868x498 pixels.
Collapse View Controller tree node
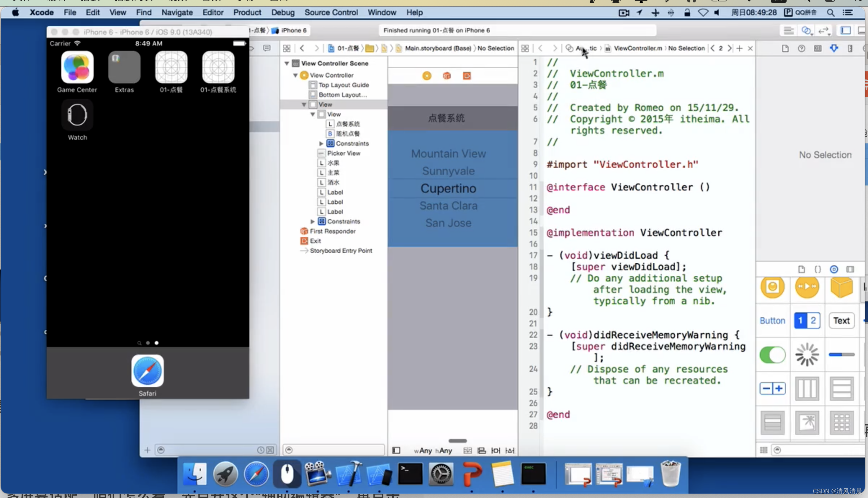pos(295,75)
